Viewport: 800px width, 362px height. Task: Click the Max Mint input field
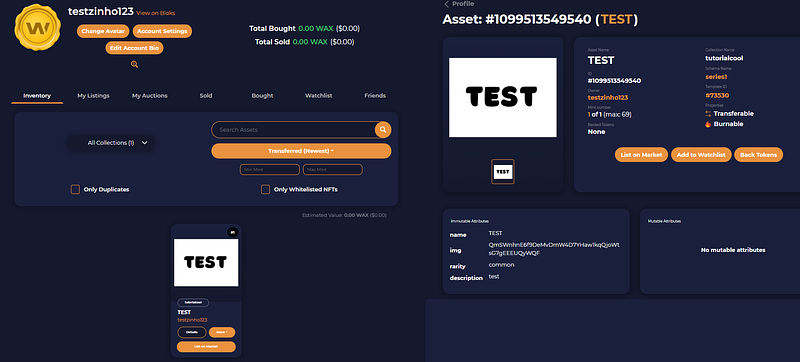(333, 169)
